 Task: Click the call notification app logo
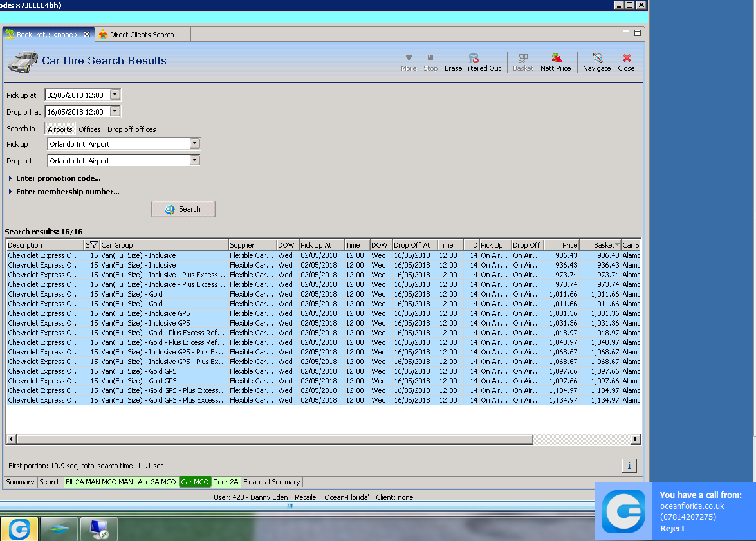(x=623, y=511)
